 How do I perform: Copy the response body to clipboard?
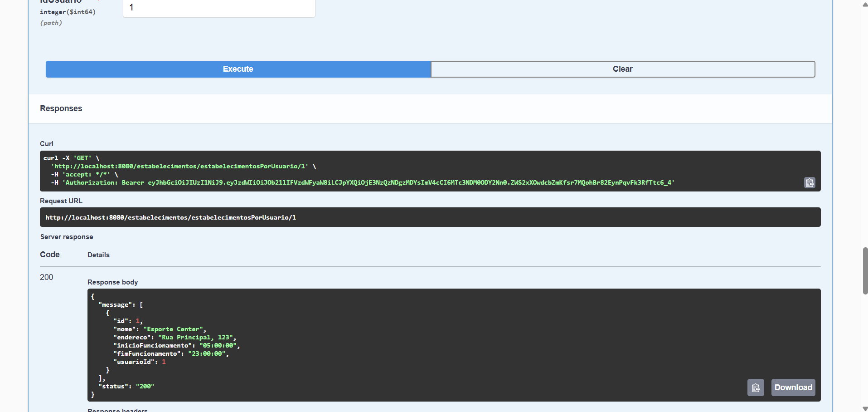[755, 387]
